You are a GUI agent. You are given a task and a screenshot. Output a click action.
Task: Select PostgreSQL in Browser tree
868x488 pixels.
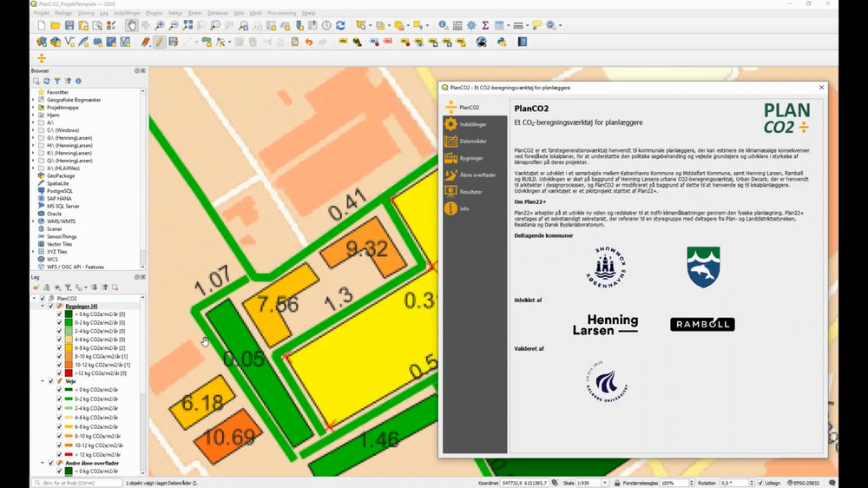click(60, 191)
